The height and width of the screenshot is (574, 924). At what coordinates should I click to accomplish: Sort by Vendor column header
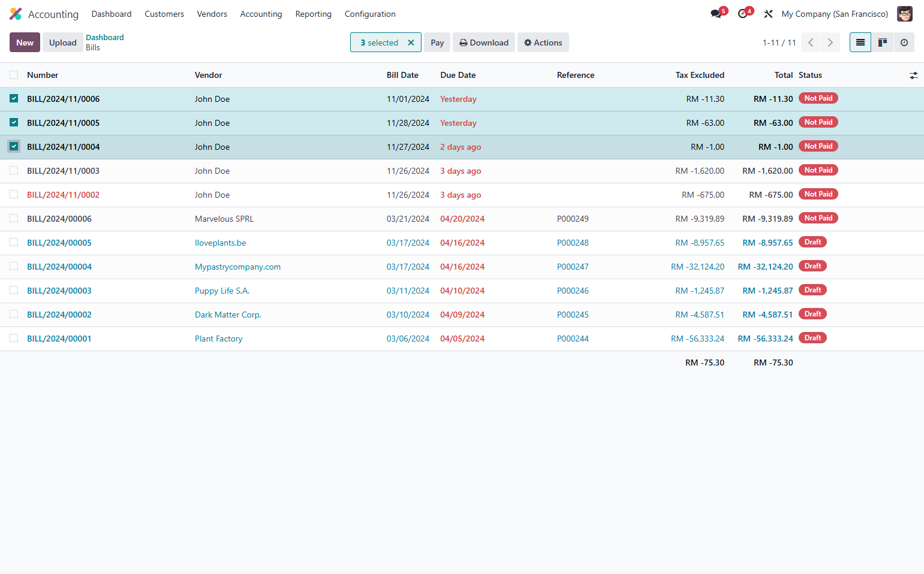pyautogui.click(x=209, y=75)
